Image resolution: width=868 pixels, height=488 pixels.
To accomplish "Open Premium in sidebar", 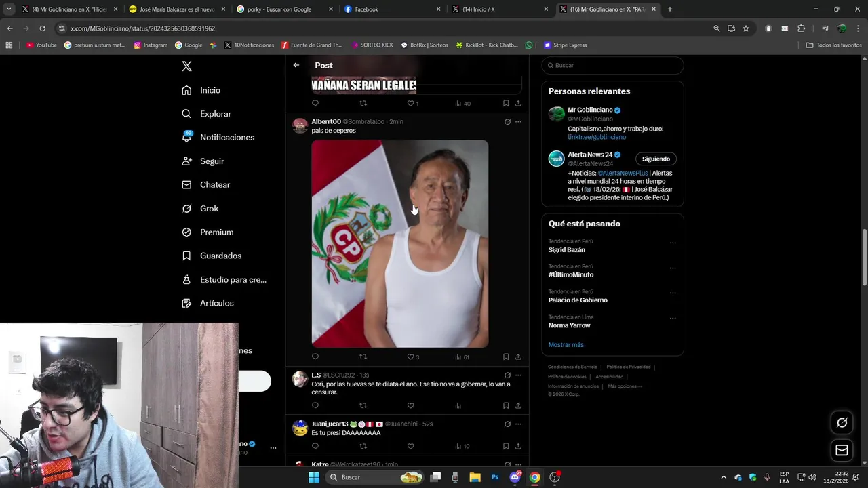I will point(208,232).
